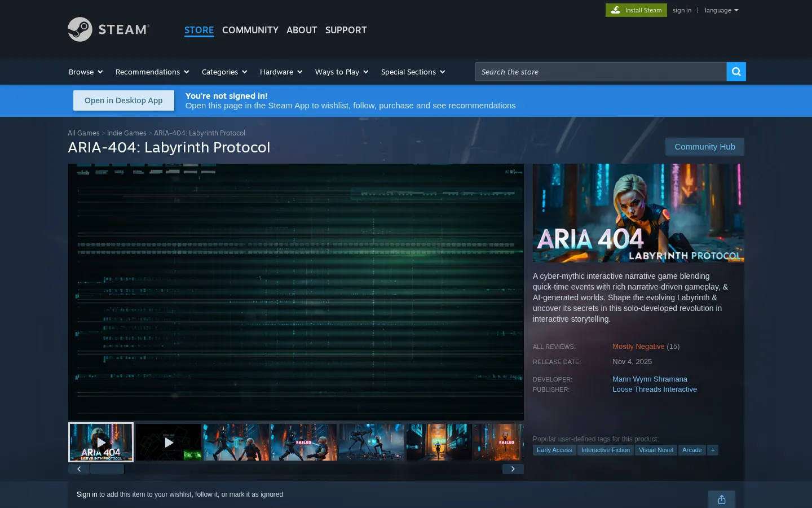
Task: Expand the Hardware dropdown menu
Action: [281, 72]
